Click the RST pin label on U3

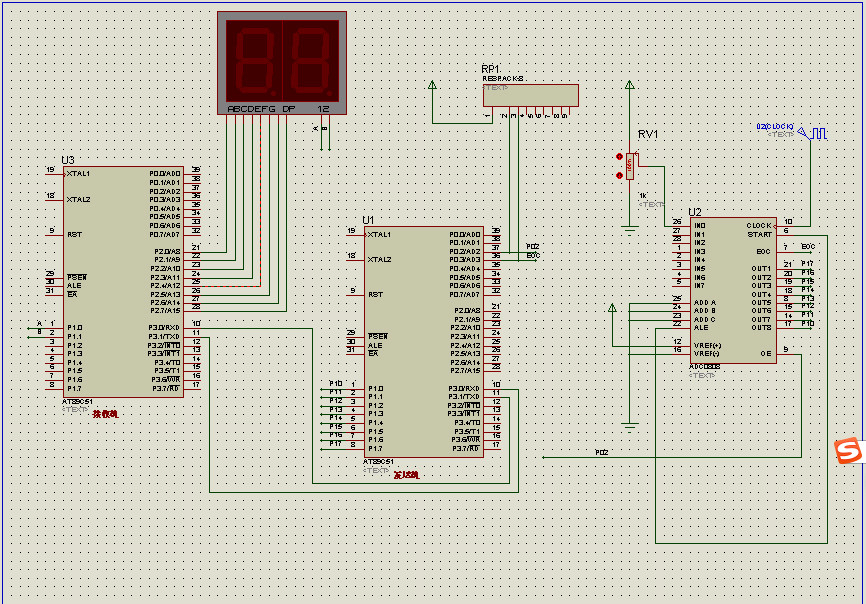point(75,235)
